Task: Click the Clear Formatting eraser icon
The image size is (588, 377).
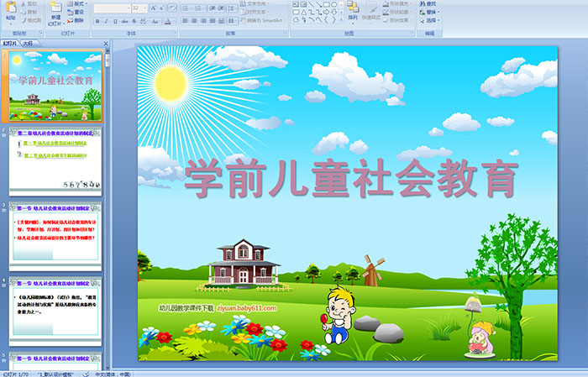Action: pyautogui.click(x=172, y=8)
